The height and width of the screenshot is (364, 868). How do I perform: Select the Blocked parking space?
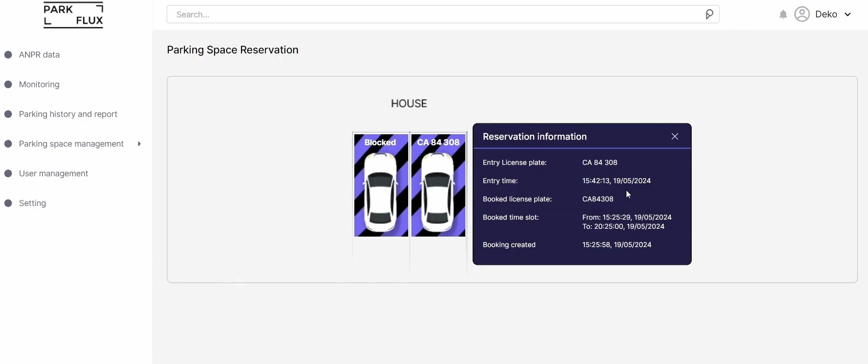(x=381, y=185)
